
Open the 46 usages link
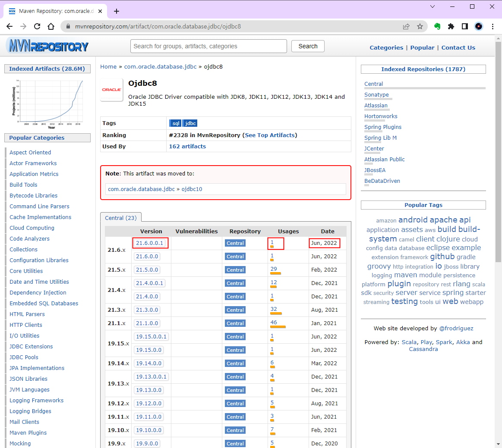coord(274,323)
